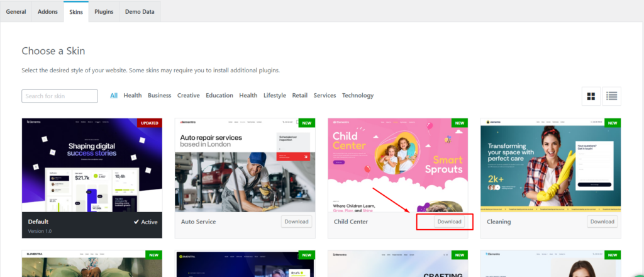Filter skins by Education category
This screenshot has height=277, width=644.
[219, 95]
